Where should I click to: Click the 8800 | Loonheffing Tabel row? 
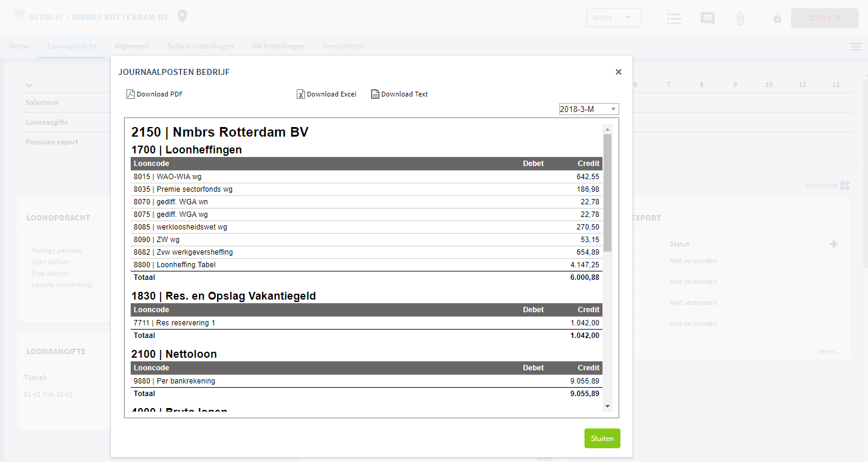coord(366,265)
